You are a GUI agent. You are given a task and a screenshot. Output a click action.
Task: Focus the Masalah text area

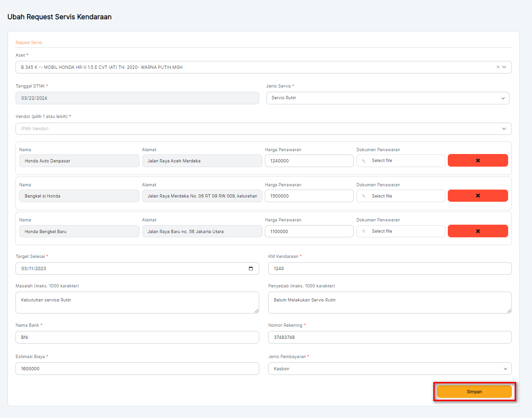(x=137, y=302)
